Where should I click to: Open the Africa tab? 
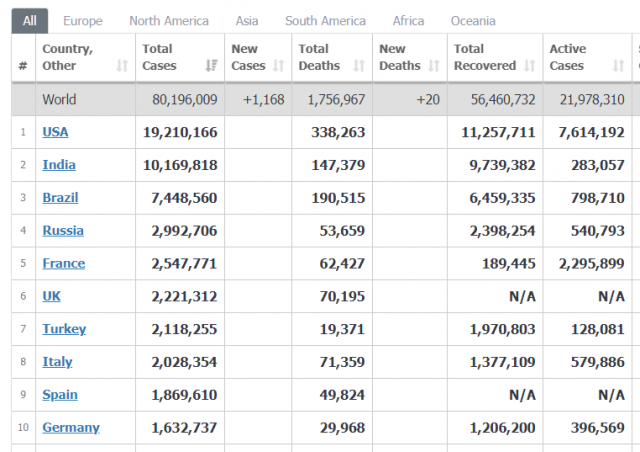click(409, 21)
